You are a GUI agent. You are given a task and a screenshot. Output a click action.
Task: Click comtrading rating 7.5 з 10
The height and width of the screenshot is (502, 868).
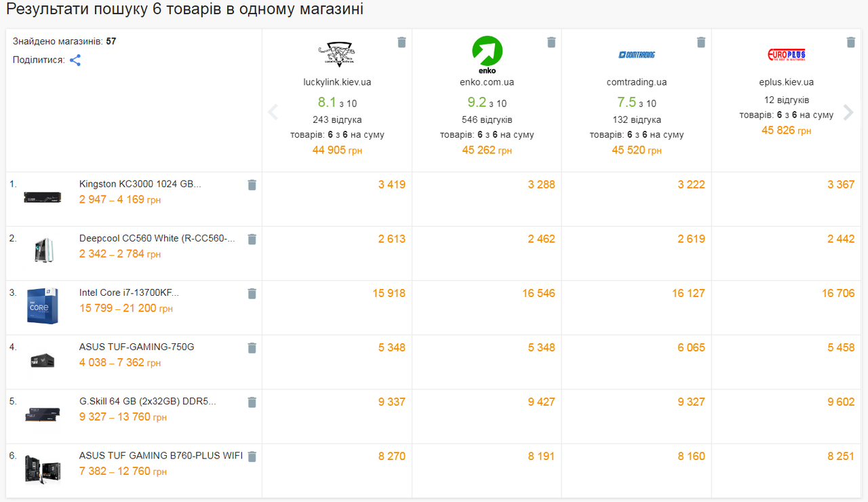point(637,102)
